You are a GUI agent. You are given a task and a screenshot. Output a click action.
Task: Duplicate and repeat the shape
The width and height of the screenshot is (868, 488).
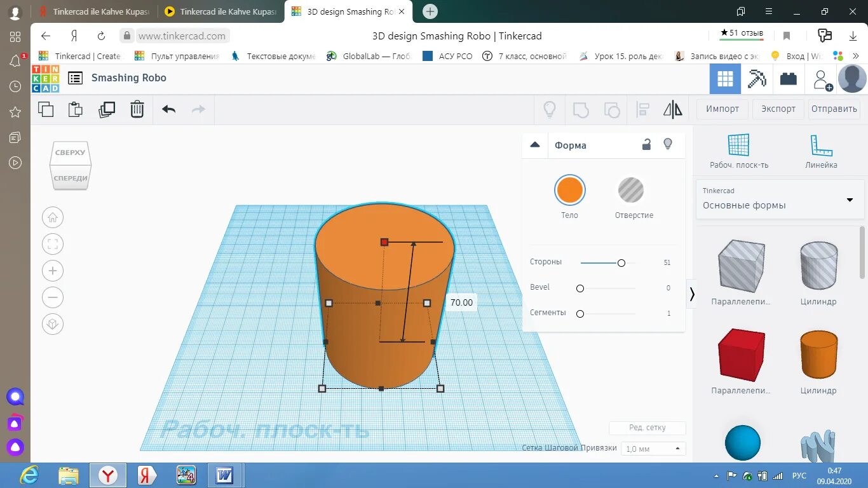[x=107, y=109]
